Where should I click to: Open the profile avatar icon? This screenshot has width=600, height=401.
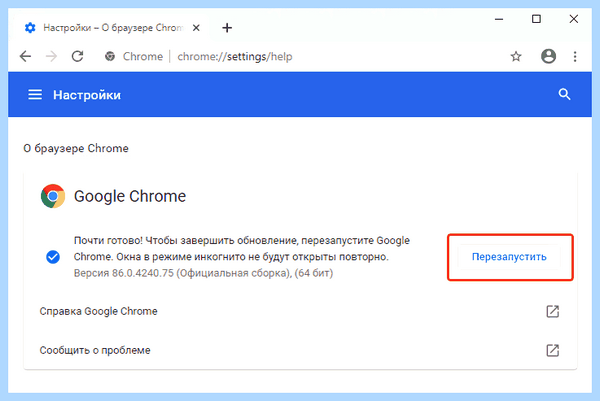tap(548, 56)
